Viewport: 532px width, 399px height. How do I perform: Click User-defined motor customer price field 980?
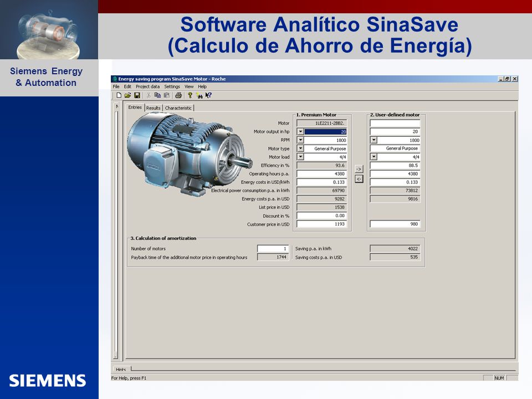click(395, 224)
